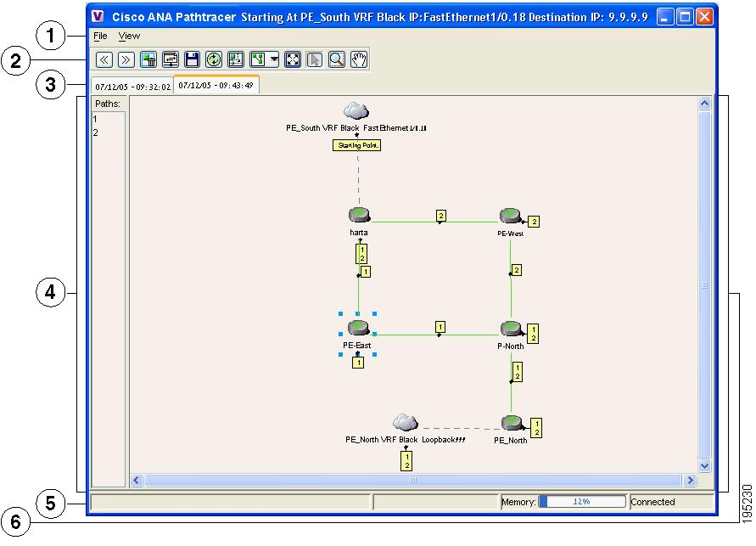This screenshot has width=756, height=546.
Task: Select path 2 in the Paths list
Action: coord(108,132)
